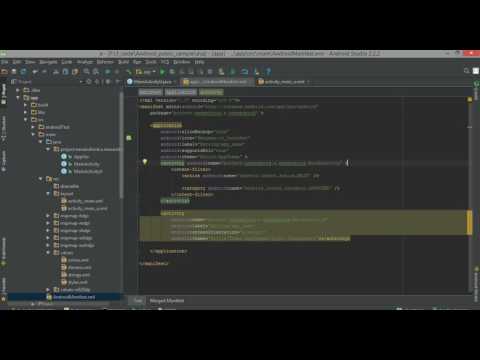Click the Open folder toolbar icon
The image size is (480, 360).
point(5,72)
